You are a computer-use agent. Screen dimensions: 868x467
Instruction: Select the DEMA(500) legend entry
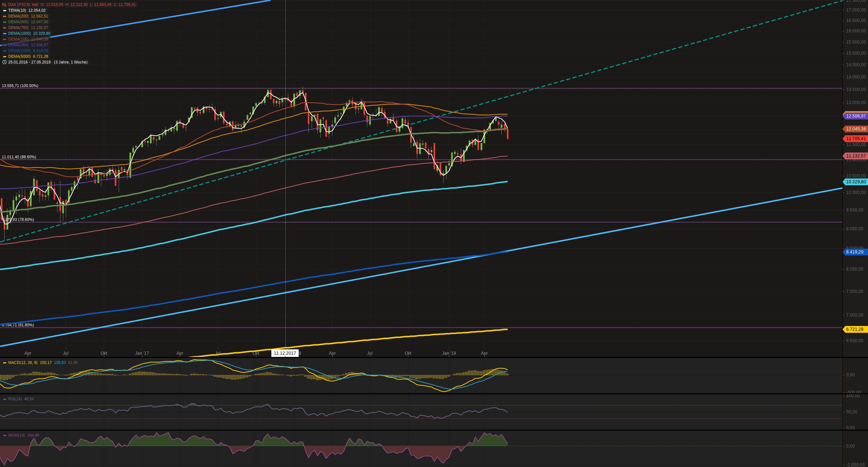coord(18,22)
